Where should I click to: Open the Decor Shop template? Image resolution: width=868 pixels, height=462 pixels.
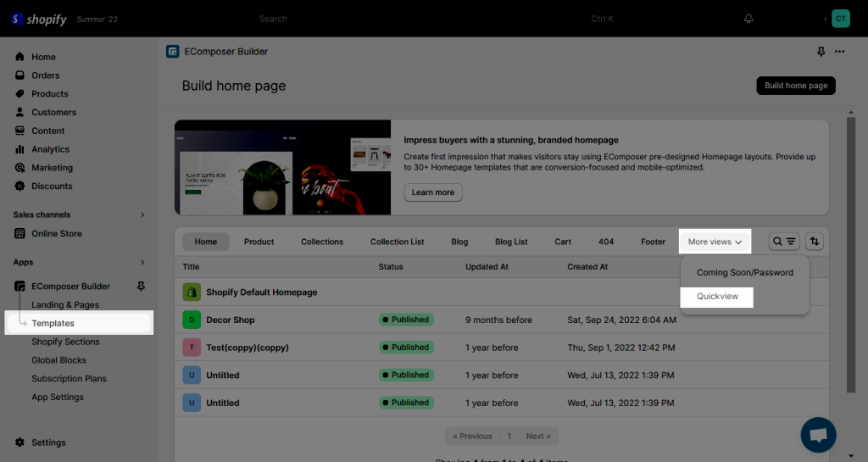[x=231, y=320]
